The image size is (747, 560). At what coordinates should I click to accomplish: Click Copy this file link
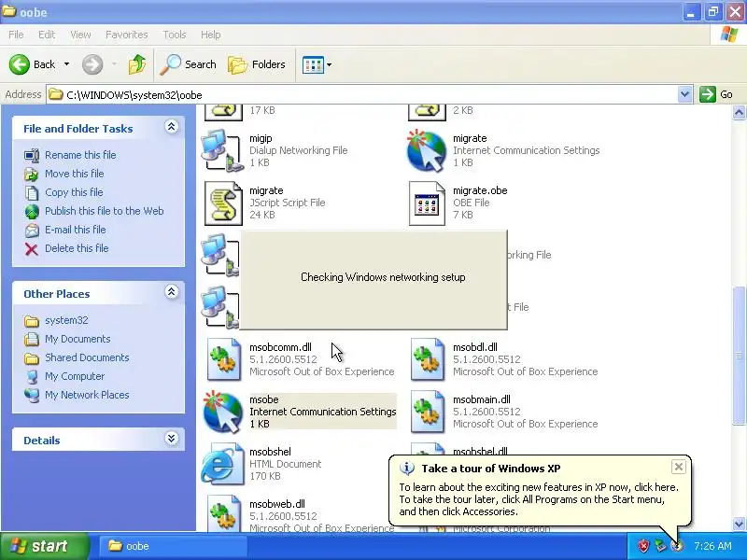click(74, 192)
